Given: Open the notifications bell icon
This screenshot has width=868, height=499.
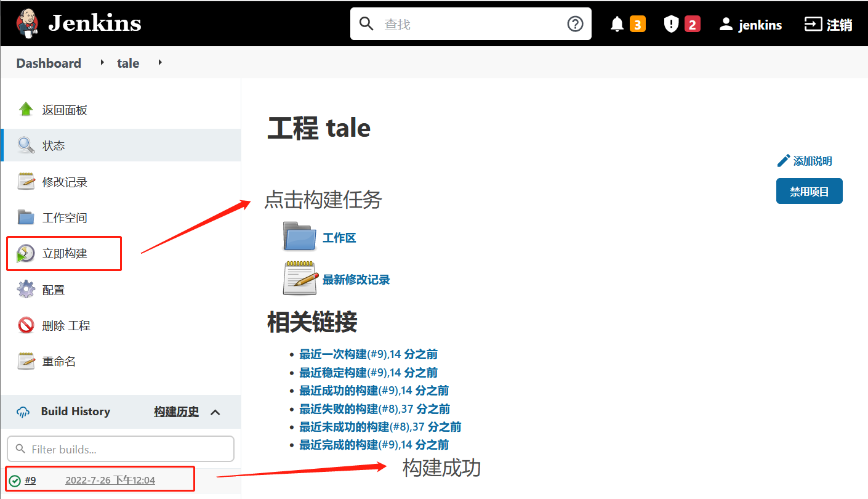Looking at the screenshot, I should coord(617,24).
